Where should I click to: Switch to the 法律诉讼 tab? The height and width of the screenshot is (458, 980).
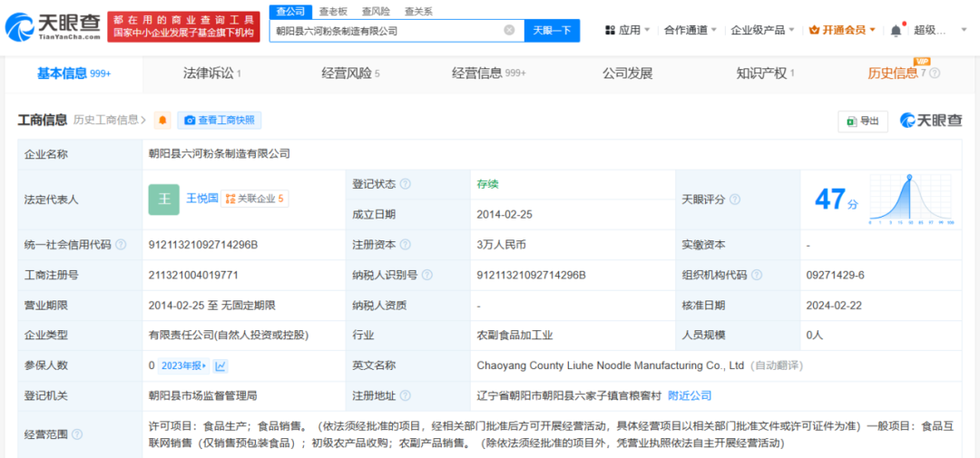pyautogui.click(x=212, y=73)
